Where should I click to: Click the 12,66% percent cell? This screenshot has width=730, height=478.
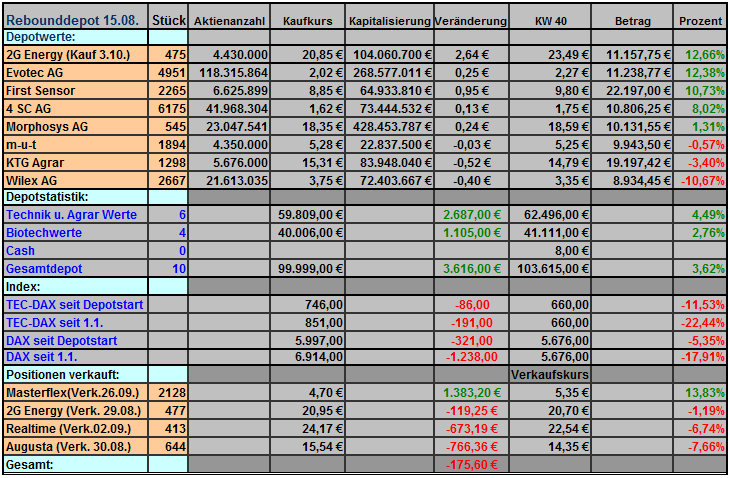pos(700,54)
